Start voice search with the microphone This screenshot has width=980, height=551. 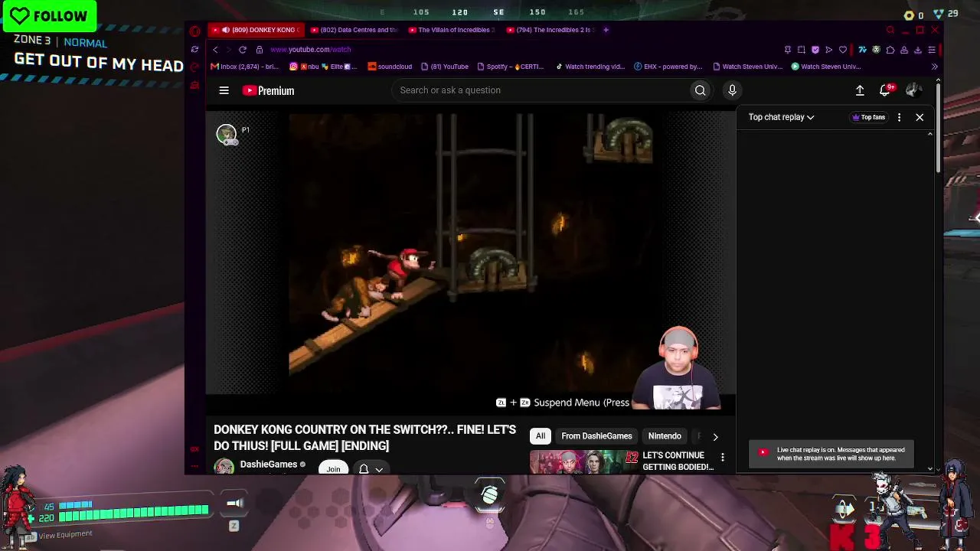coord(732,90)
